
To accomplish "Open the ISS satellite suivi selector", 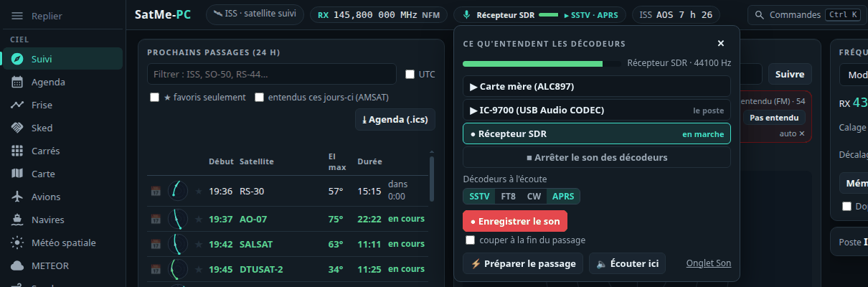I will pyautogui.click(x=255, y=14).
